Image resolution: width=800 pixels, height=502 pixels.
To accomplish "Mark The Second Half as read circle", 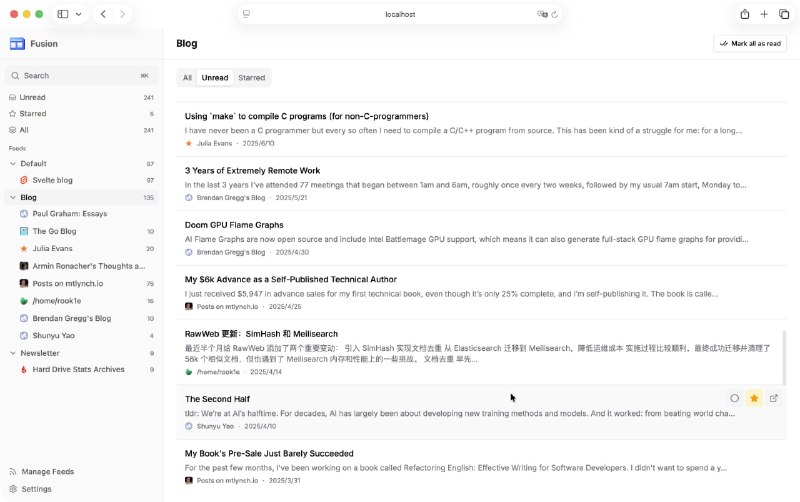I will [x=734, y=398].
